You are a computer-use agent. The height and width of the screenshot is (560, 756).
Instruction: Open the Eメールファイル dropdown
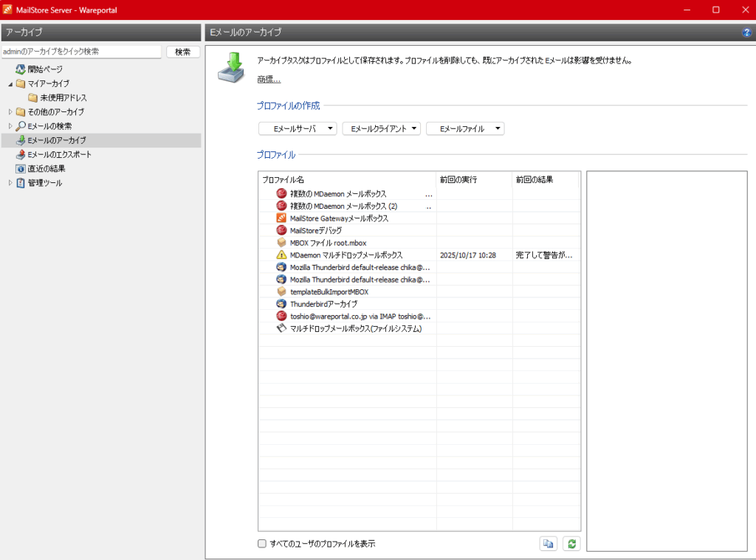pyautogui.click(x=465, y=128)
